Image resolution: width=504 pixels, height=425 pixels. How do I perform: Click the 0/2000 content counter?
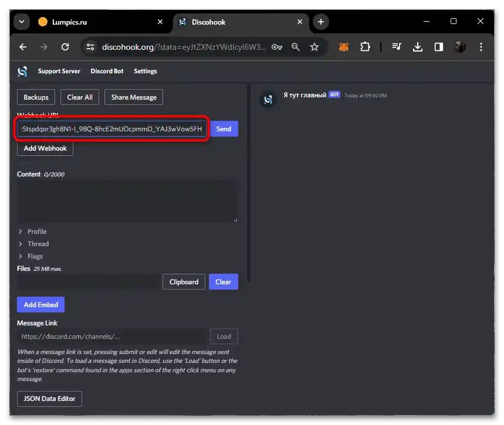(x=54, y=175)
